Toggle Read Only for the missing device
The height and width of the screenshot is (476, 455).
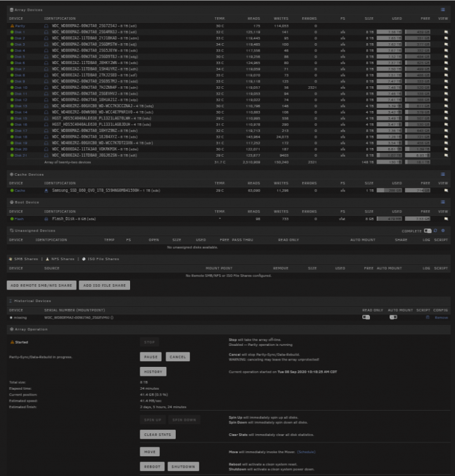[366, 317]
